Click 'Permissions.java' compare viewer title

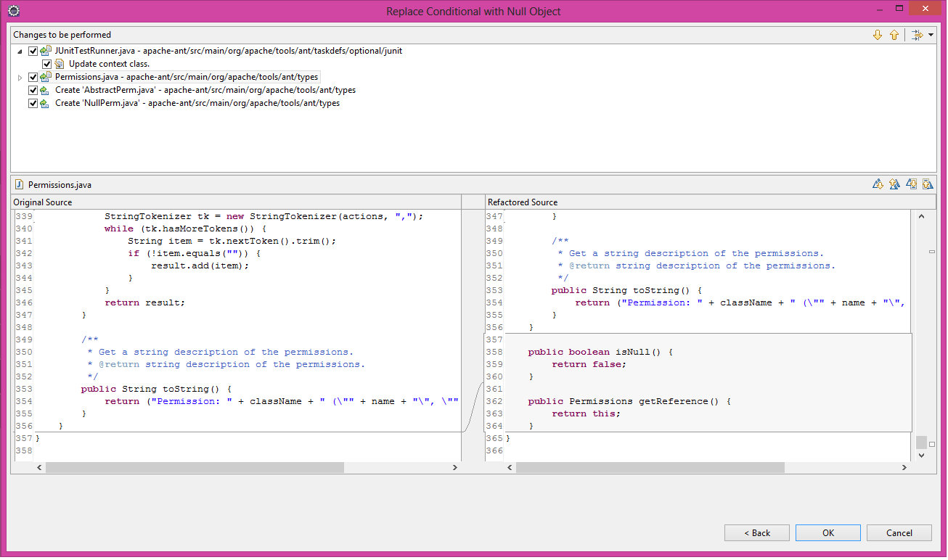[x=60, y=184]
